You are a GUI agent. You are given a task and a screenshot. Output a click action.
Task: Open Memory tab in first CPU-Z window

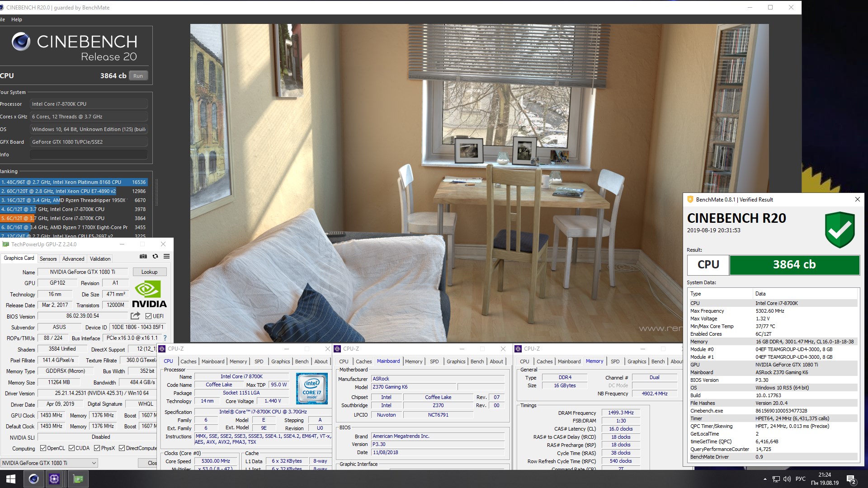click(238, 361)
